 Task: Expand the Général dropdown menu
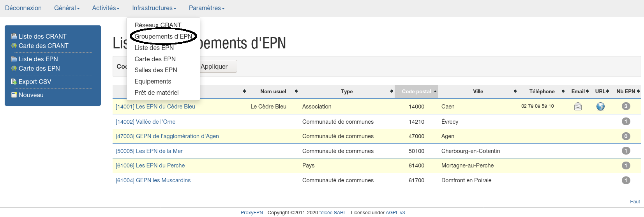pos(67,8)
